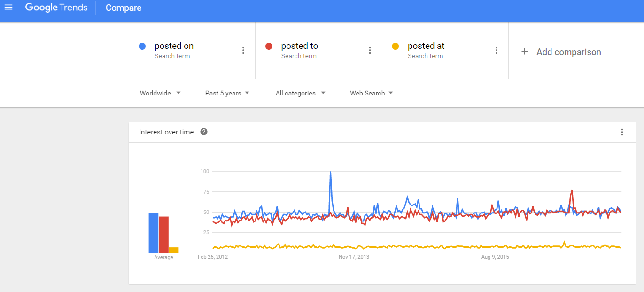Open Interest over time chart options menu
This screenshot has height=292, width=644.
(622, 132)
